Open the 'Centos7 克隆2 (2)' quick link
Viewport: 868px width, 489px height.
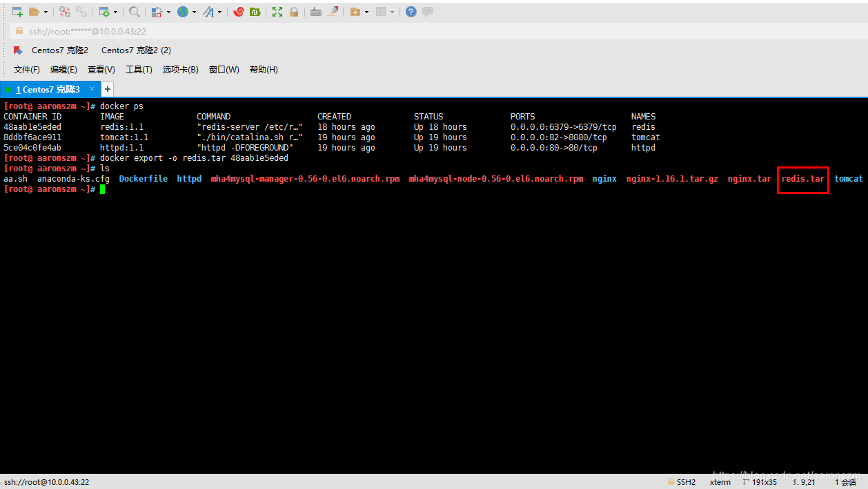(x=136, y=50)
